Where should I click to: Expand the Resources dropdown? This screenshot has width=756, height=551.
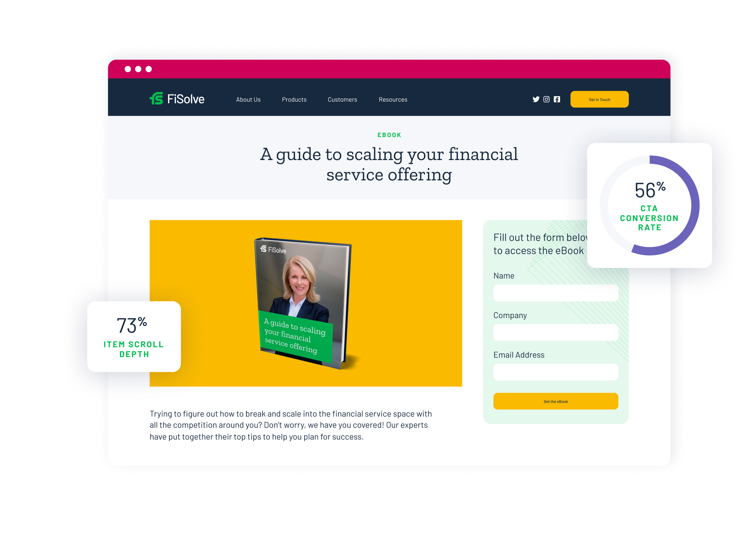click(x=393, y=100)
